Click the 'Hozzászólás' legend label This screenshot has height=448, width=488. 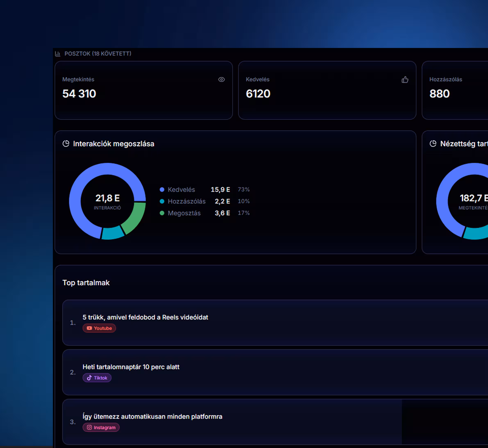click(187, 201)
